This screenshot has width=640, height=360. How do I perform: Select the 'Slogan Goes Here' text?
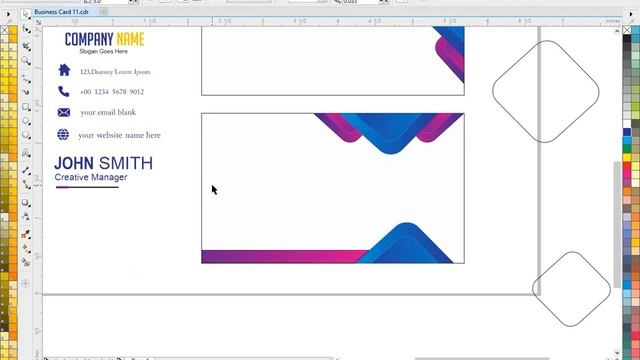tap(104, 51)
